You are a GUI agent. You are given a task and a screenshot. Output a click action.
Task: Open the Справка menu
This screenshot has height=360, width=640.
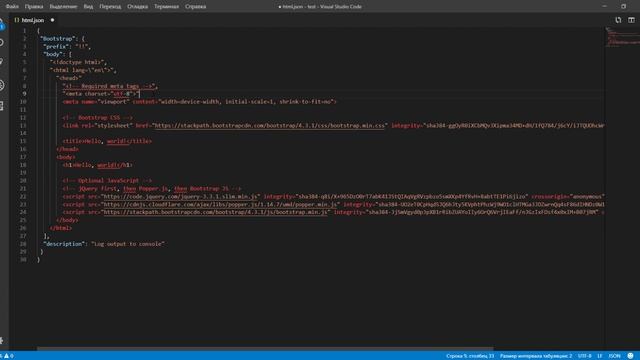point(196,7)
